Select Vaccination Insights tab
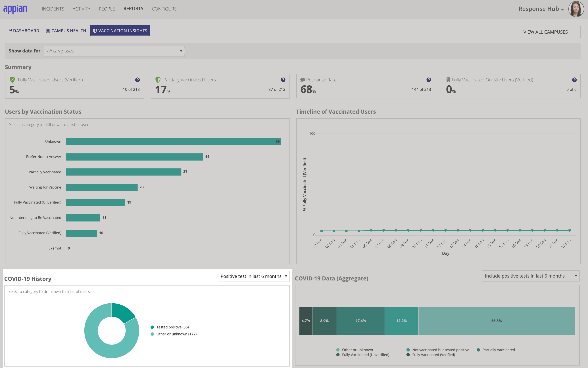The image size is (588, 368). click(120, 31)
